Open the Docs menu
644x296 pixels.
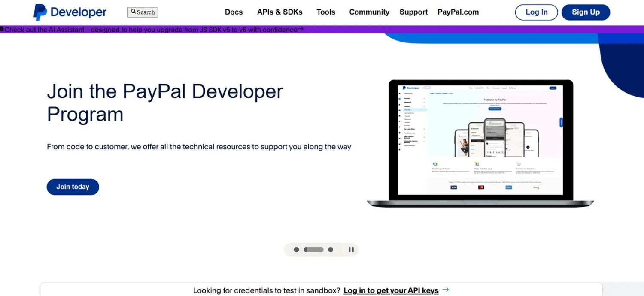point(234,12)
